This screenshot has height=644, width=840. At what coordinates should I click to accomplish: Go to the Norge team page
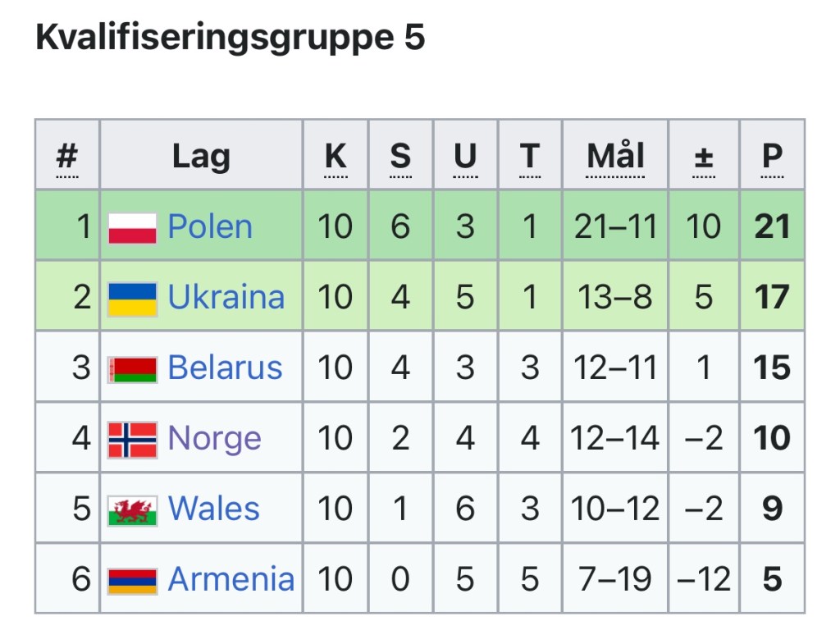(214, 439)
